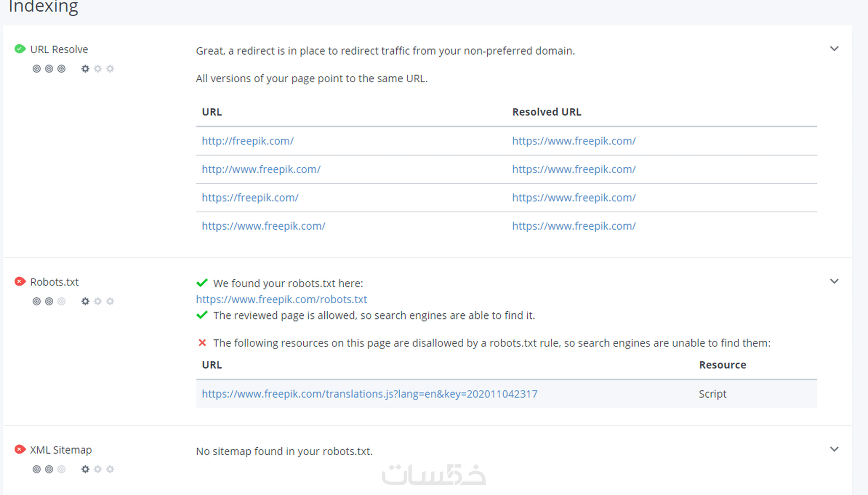Click the dark gear icon under Robots.txt

click(x=85, y=302)
